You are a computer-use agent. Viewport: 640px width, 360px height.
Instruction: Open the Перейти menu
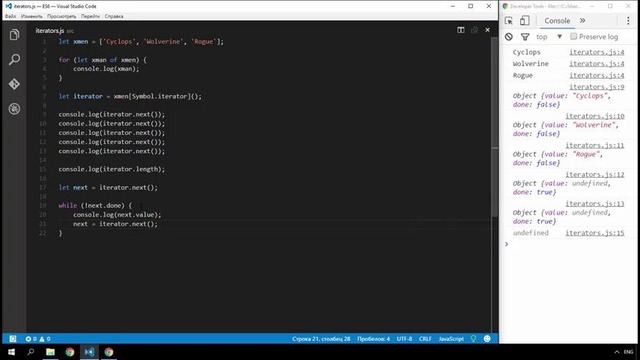[x=90, y=16]
